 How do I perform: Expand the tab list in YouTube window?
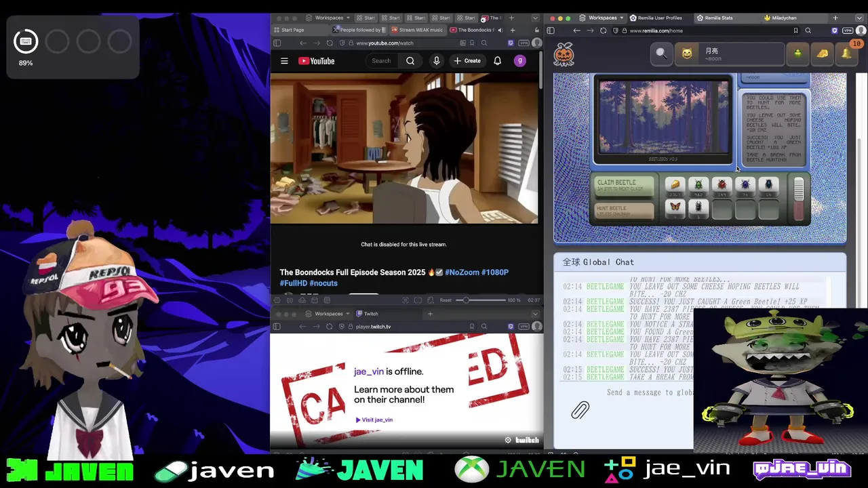click(535, 18)
